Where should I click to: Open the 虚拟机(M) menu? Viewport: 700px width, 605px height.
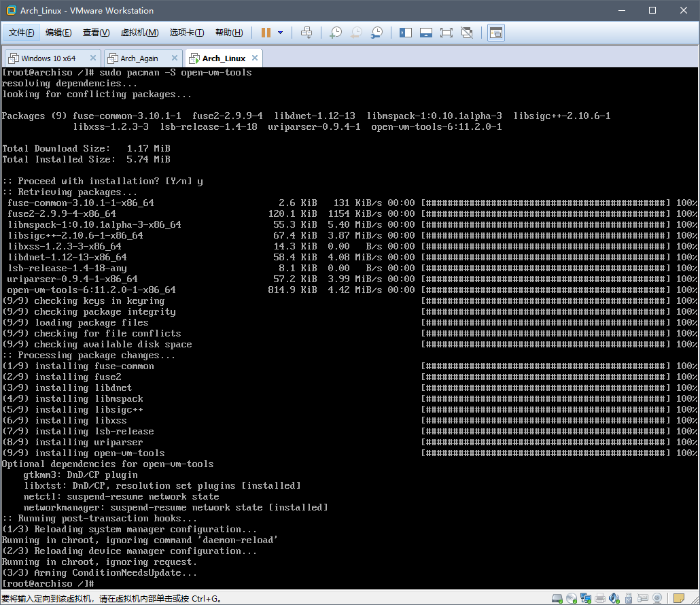click(140, 33)
